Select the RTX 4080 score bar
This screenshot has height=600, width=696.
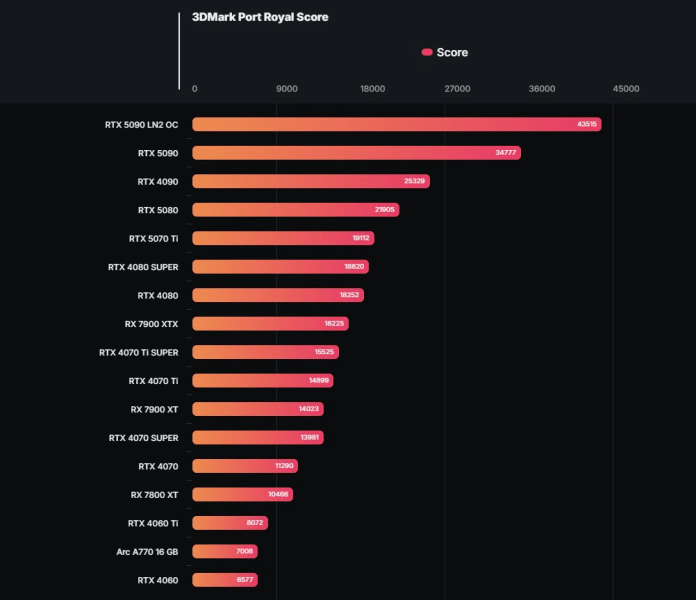278,295
